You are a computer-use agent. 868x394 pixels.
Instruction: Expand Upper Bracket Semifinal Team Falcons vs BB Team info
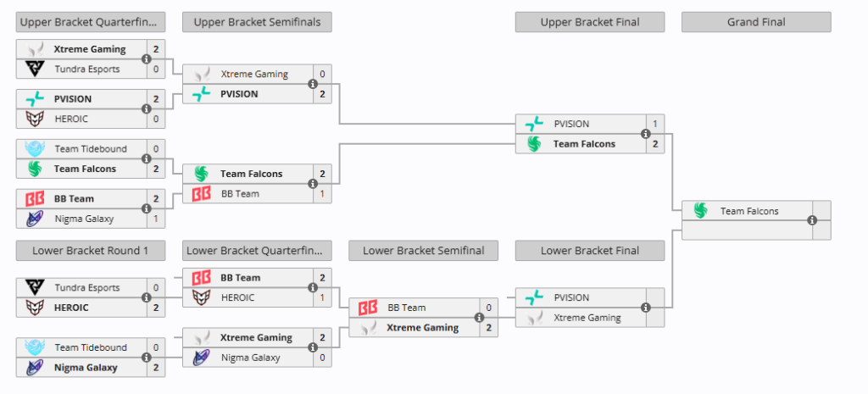click(313, 184)
